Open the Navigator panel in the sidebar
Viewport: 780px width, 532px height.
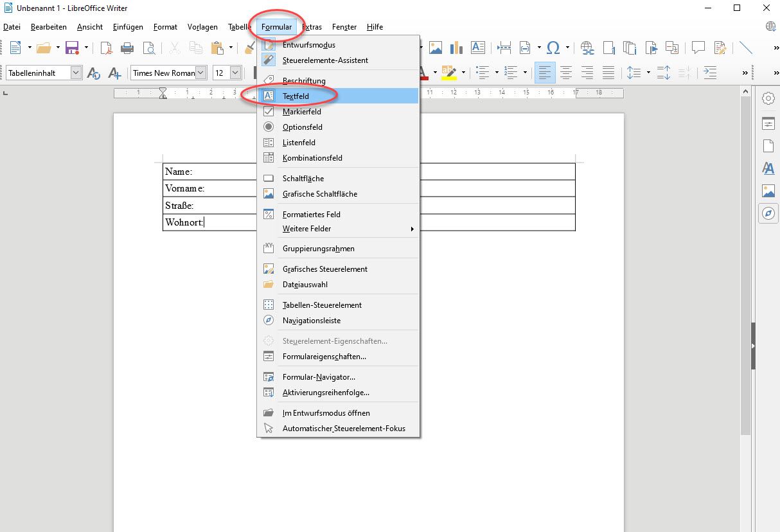coord(768,213)
